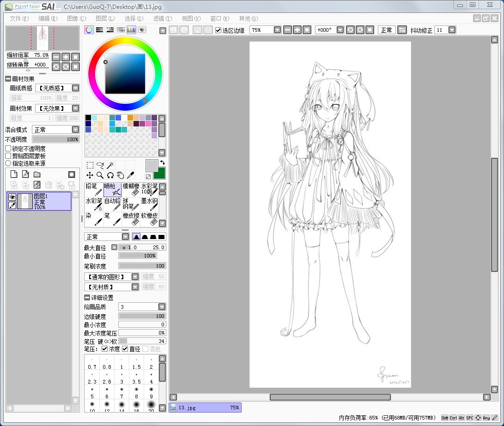Create a new layer with the blank page icon
Image resolution: width=504 pixels, height=426 pixels.
coord(14,174)
